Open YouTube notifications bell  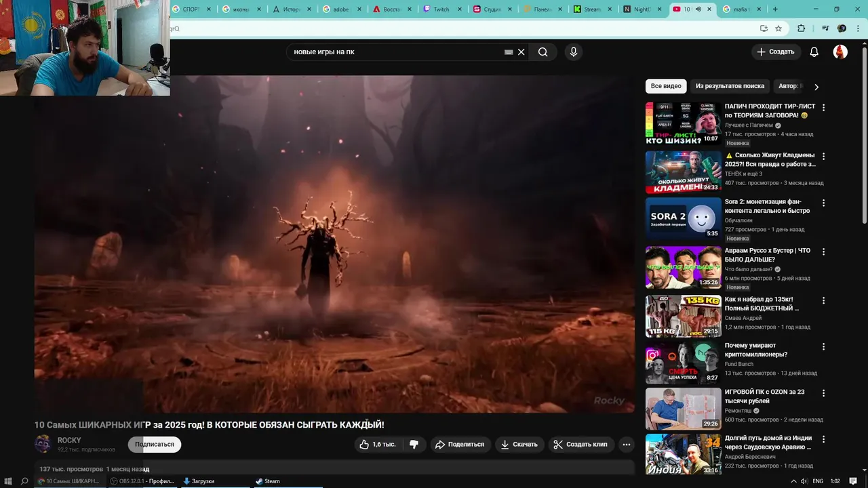tap(814, 52)
